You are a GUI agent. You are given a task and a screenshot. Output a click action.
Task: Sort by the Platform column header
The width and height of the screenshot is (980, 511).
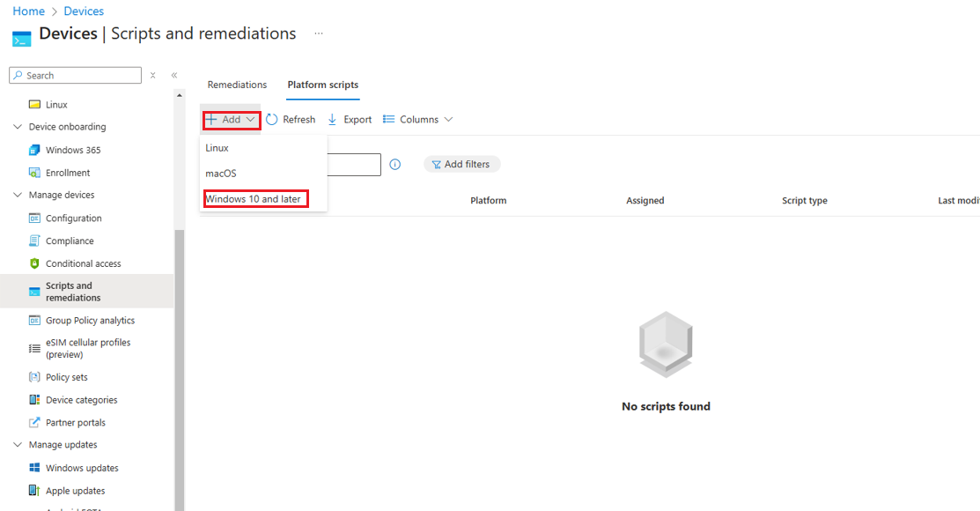[x=488, y=201]
